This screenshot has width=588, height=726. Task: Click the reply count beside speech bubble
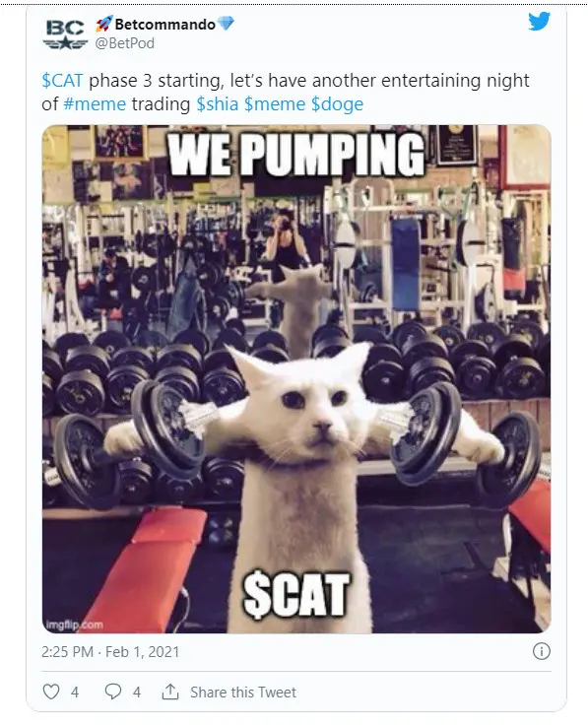(137, 693)
